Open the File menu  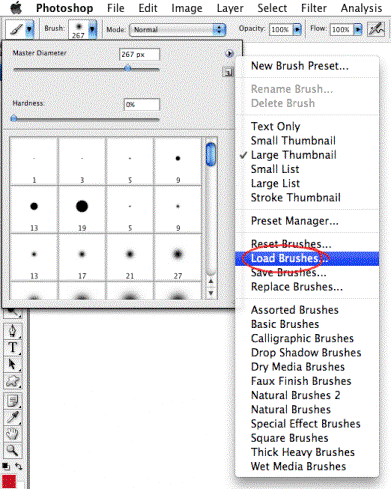pyautogui.click(x=116, y=8)
